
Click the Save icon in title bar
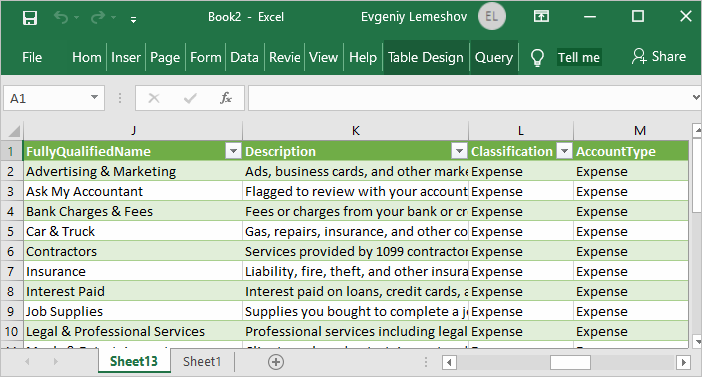click(x=30, y=18)
